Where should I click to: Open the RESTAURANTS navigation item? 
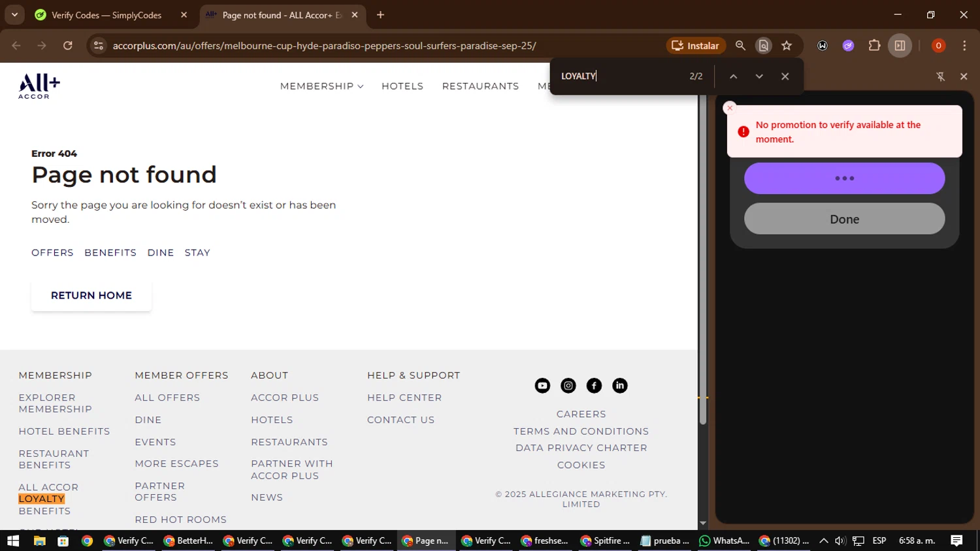[480, 86]
